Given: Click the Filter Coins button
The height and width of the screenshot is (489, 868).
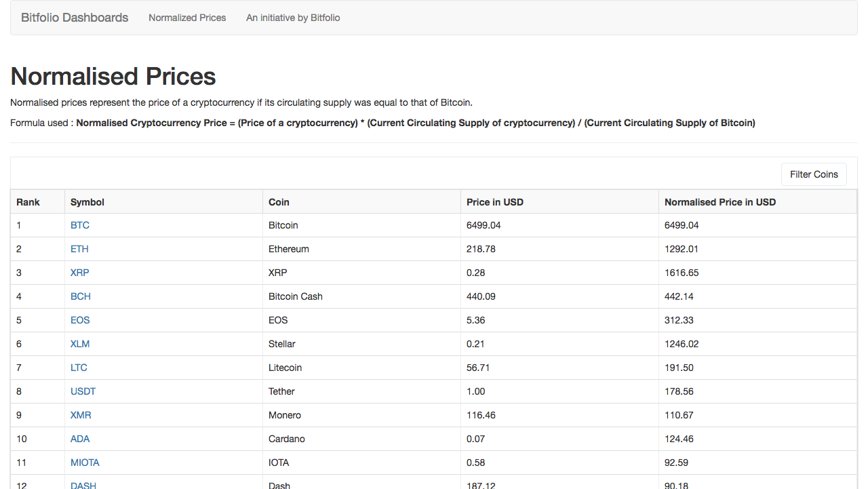Looking at the screenshot, I should click(814, 174).
